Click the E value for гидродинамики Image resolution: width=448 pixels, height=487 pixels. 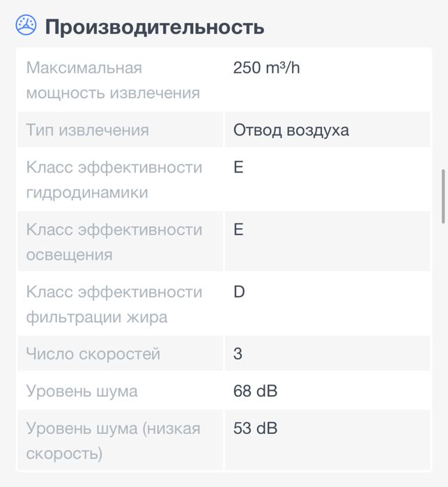point(239,168)
